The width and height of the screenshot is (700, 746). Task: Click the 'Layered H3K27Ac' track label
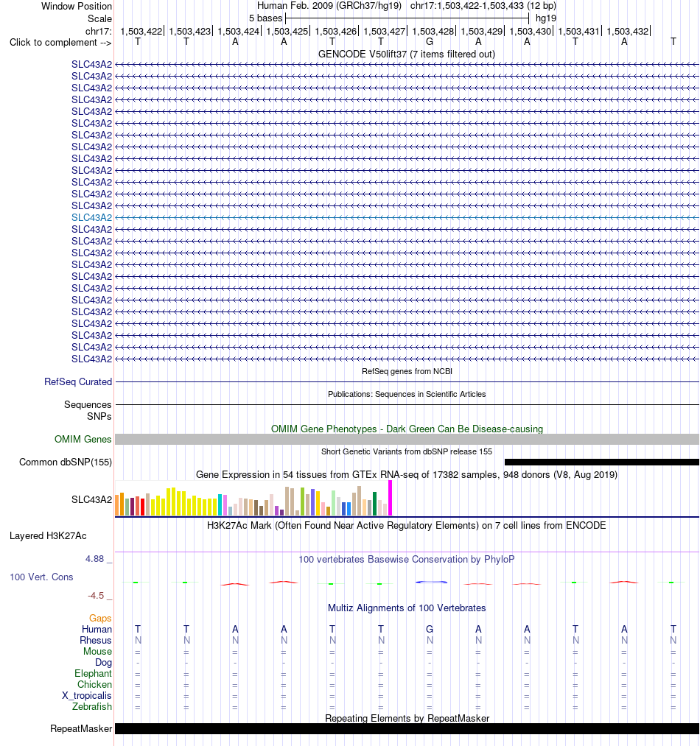click(x=48, y=535)
